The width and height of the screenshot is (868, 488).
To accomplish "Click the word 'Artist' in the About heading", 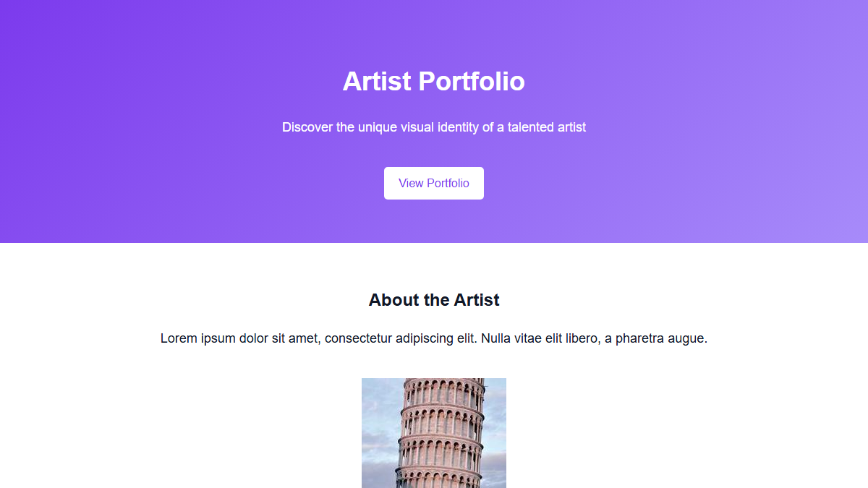I will pos(477,300).
